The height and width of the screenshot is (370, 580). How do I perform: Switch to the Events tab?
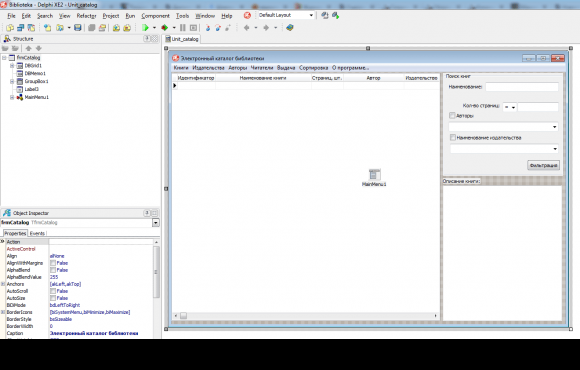point(37,233)
